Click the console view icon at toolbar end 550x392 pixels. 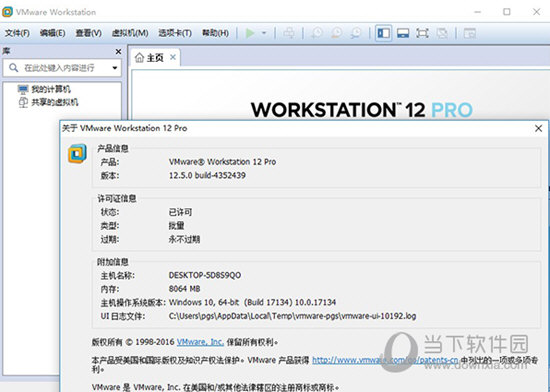[470, 33]
